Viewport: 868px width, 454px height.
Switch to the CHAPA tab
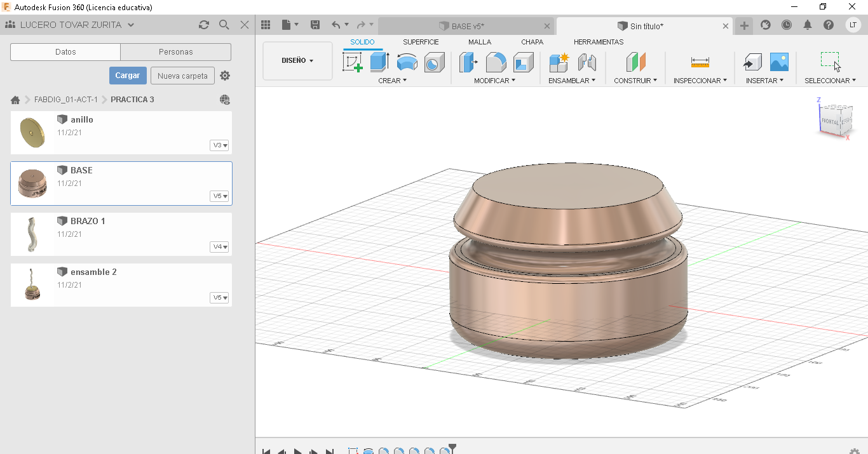(x=532, y=42)
